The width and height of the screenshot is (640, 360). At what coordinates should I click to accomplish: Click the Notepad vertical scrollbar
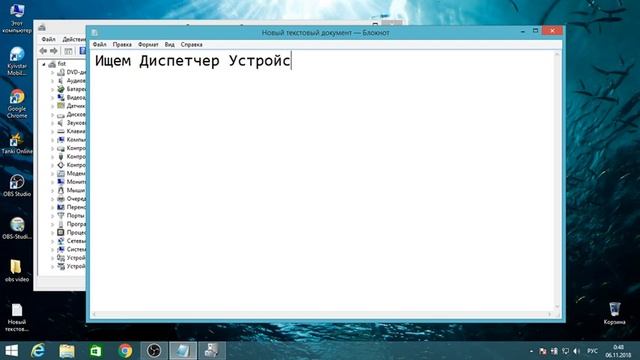click(x=558, y=180)
